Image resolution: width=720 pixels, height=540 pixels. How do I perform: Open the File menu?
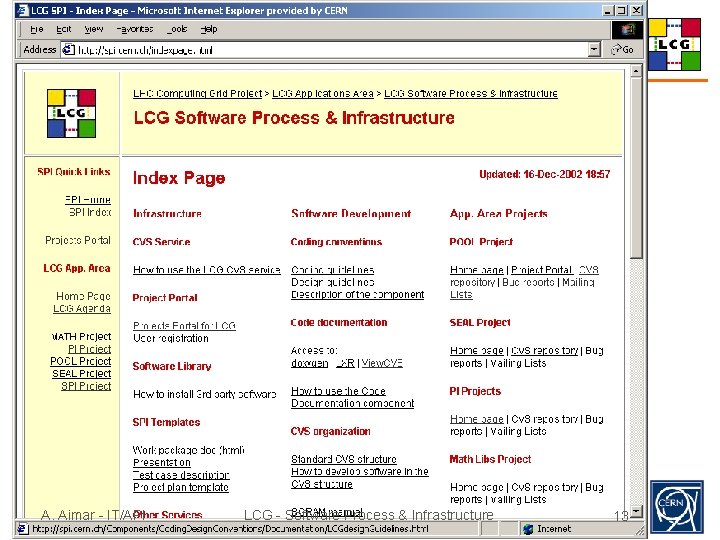pos(37,29)
